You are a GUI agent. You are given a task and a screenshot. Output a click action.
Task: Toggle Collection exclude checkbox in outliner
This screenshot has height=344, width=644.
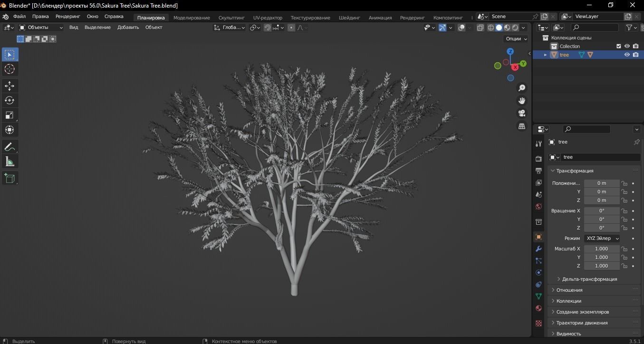(618, 46)
